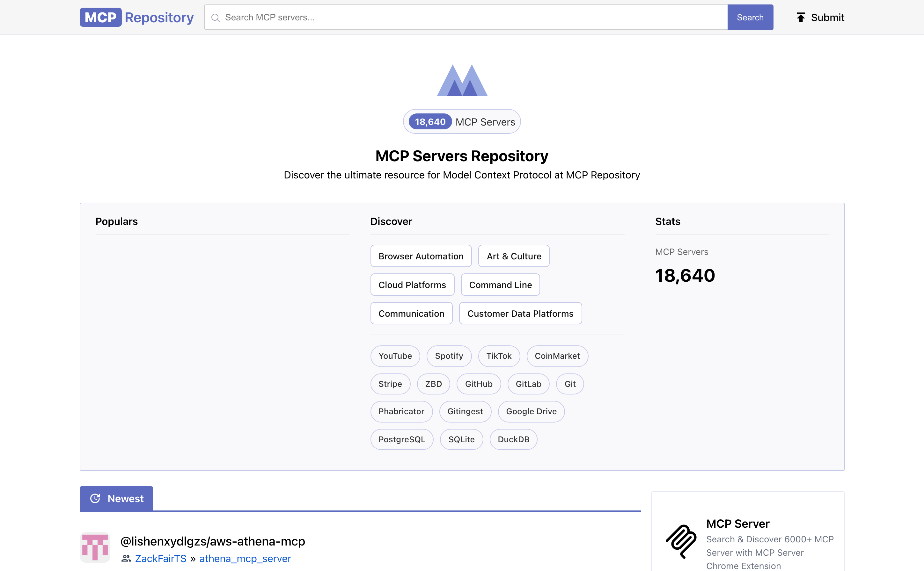Select the Art & Culture category
The height and width of the screenshot is (571, 924).
point(514,256)
